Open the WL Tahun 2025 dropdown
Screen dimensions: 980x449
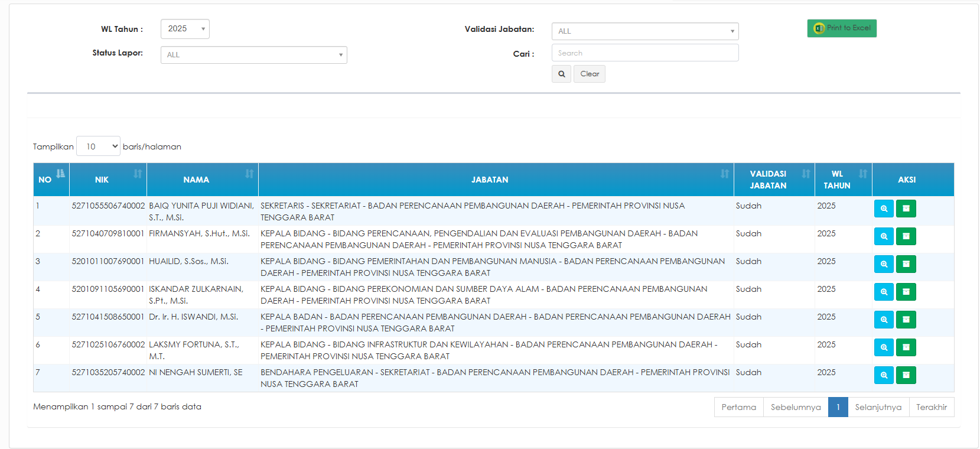[185, 29]
